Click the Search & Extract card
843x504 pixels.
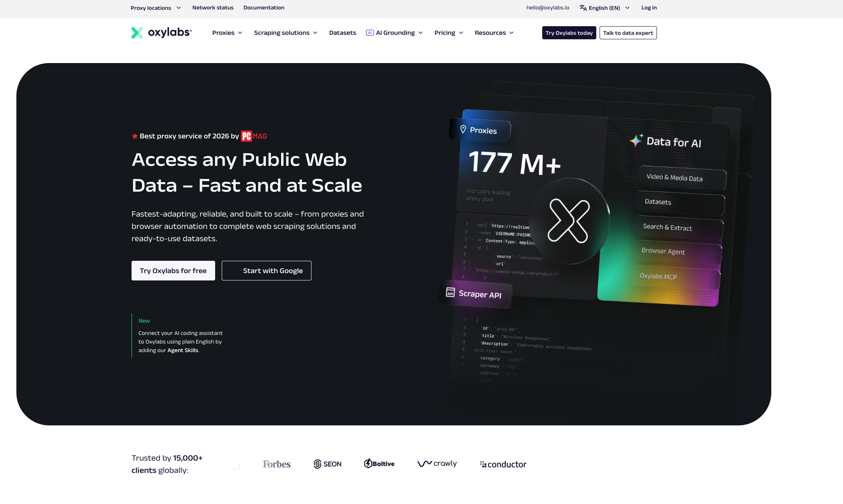coord(679,228)
